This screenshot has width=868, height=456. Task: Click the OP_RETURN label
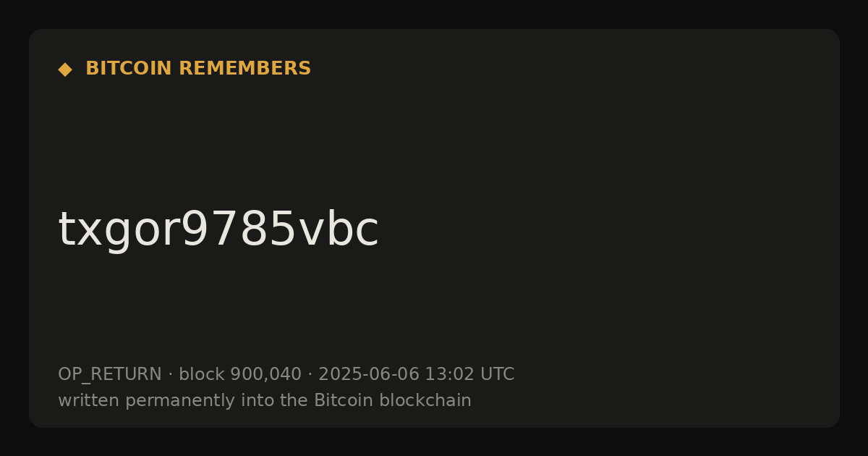click(110, 375)
